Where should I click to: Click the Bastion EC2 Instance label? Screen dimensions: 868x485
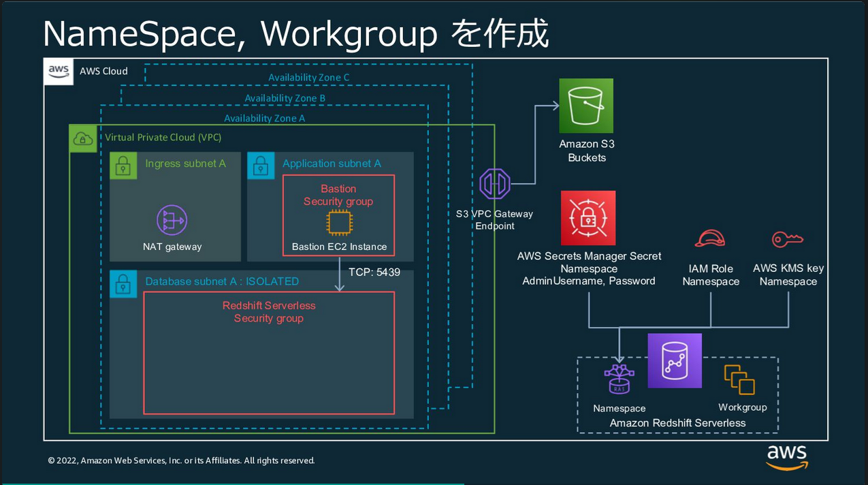coord(339,247)
